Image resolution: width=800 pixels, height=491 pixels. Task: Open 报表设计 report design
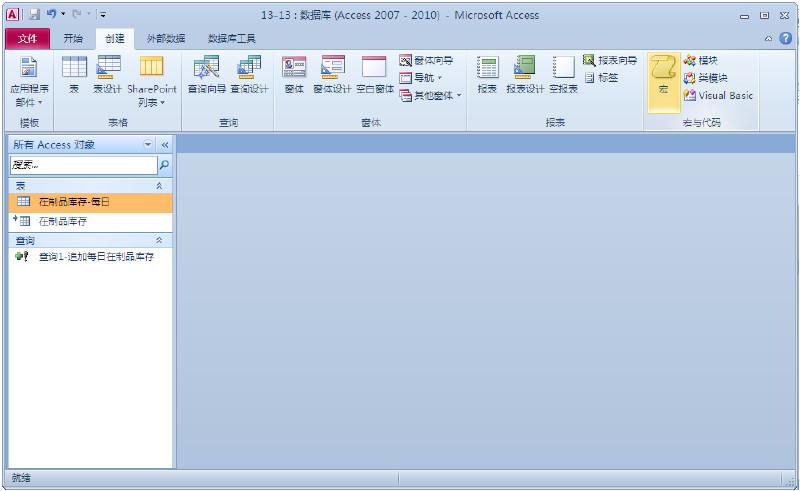point(524,75)
